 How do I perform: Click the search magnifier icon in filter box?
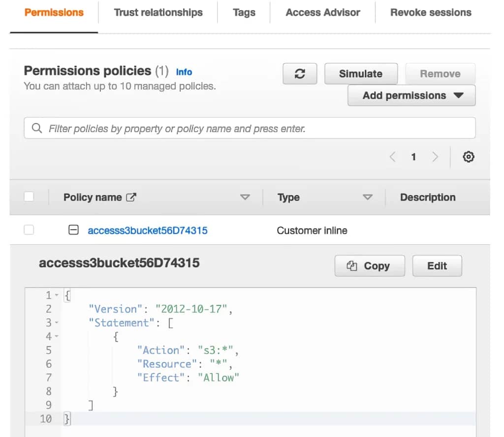(x=36, y=128)
